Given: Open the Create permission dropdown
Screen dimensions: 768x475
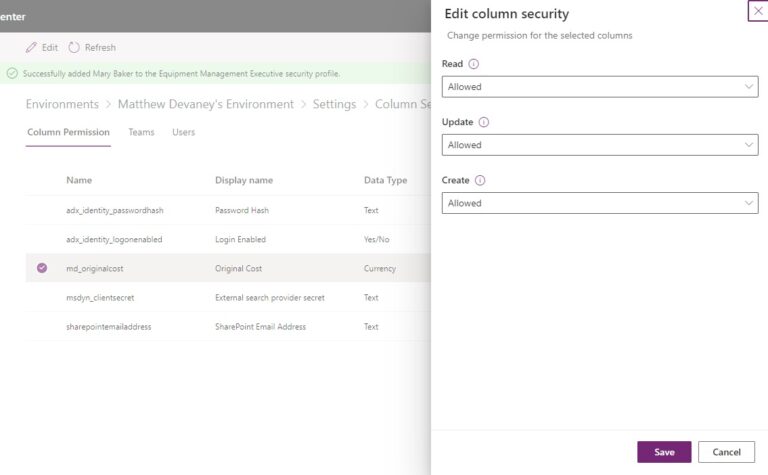Looking at the screenshot, I should [600, 203].
